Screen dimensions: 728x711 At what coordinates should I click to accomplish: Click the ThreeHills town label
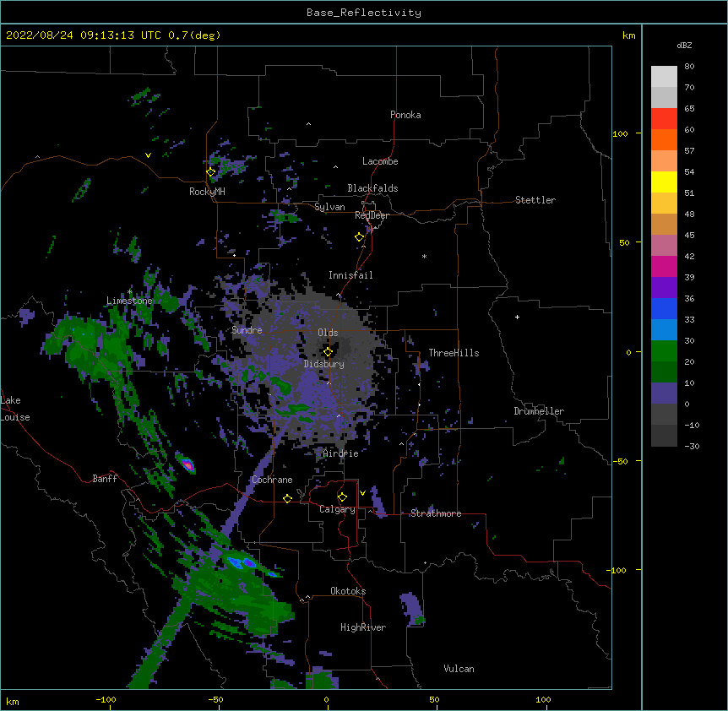[454, 353]
